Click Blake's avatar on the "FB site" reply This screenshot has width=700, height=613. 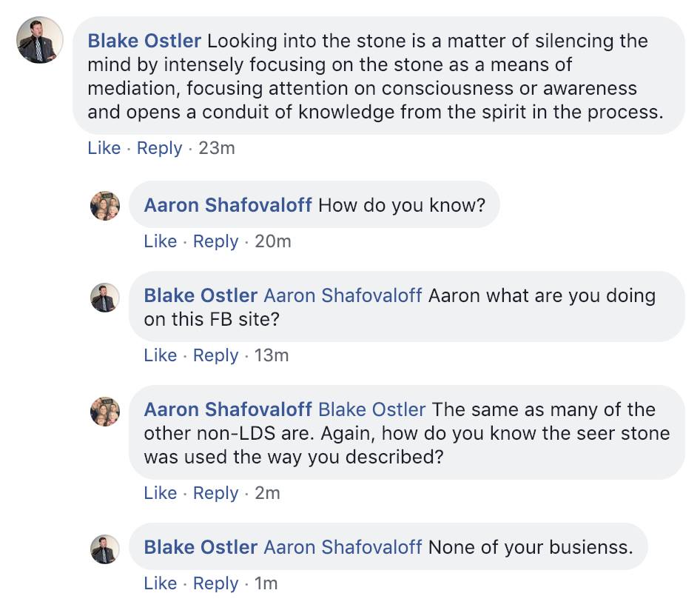click(x=105, y=297)
